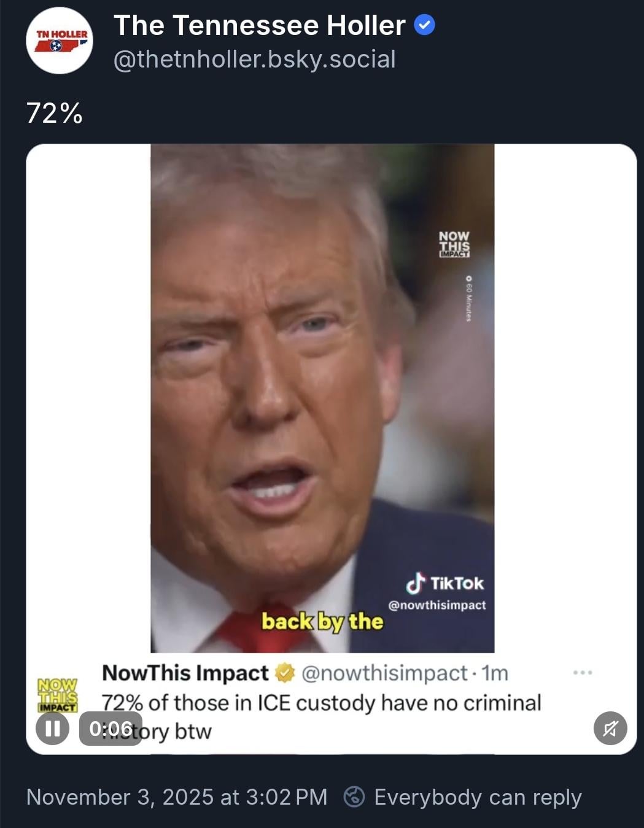The height and width of the screenshot is (828, 644).
Task: Open the @thetnholler.bsky.social handle link
Action: (x=255, y=59)
